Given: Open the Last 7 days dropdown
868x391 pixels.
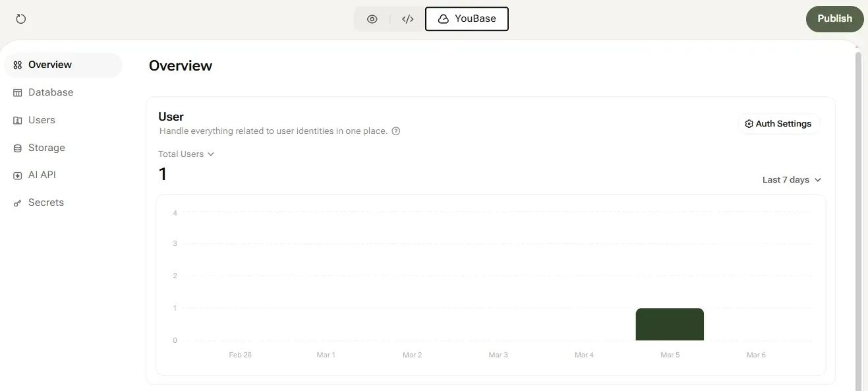Looking at the screenshot, I should click(x=792, y=180).
